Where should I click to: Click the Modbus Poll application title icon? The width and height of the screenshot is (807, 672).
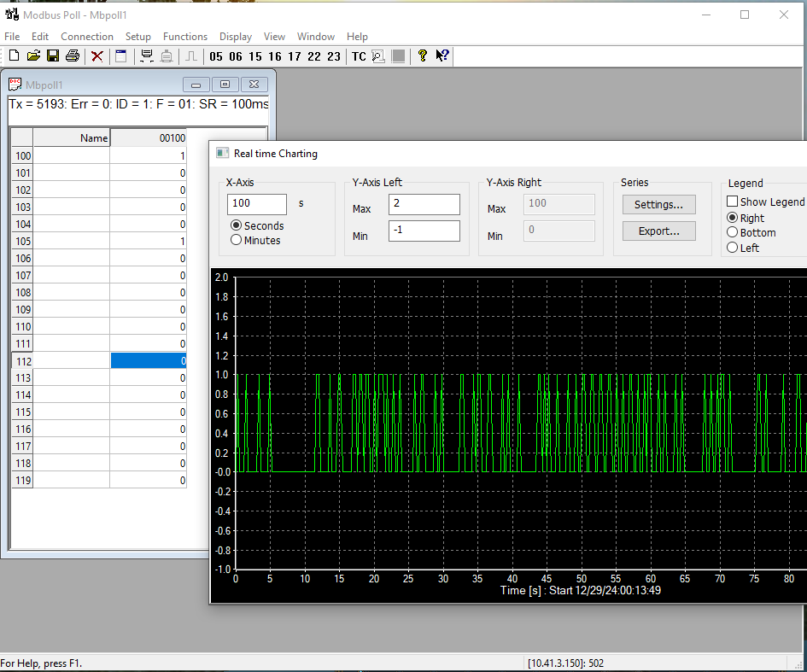(11, 14)
